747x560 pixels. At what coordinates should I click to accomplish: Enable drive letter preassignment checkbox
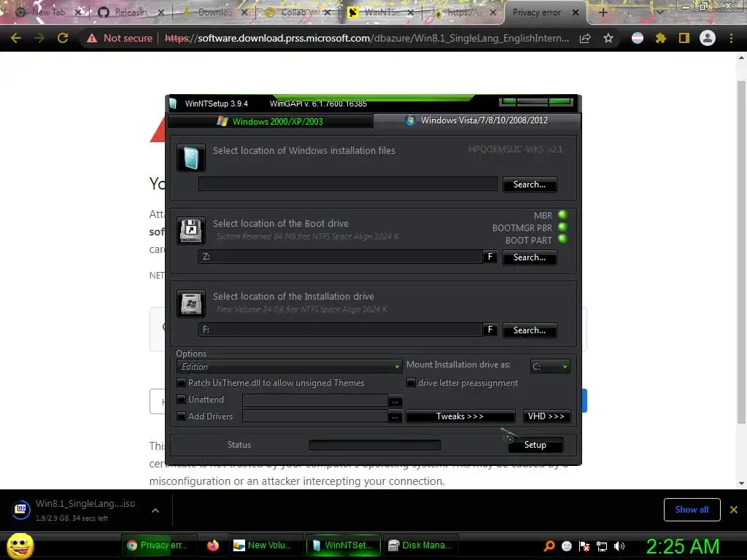411,382
